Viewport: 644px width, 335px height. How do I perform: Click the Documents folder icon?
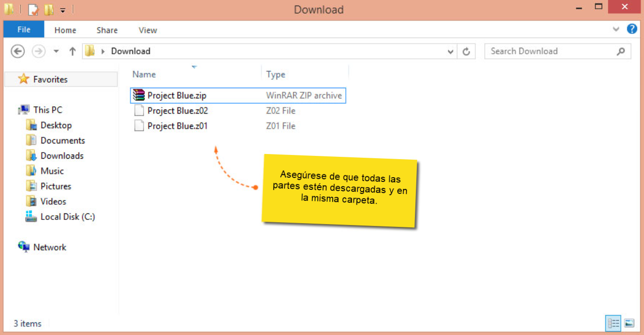31,140
